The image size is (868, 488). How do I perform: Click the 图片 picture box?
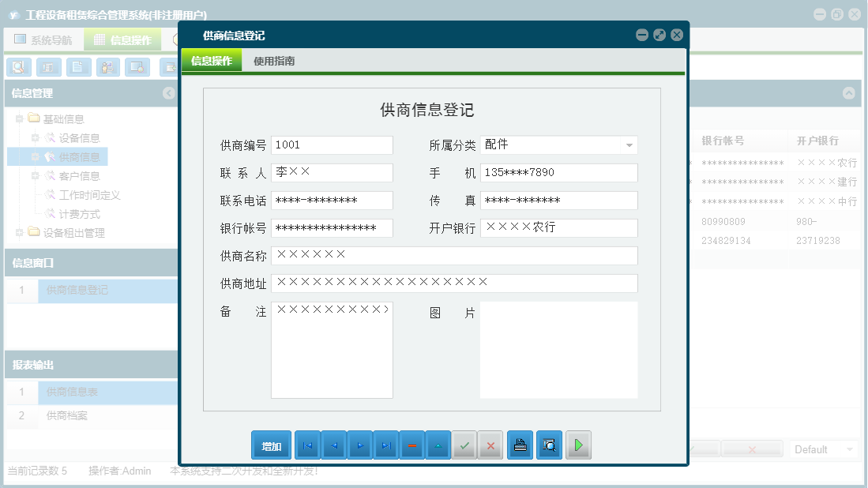(559, 350)
